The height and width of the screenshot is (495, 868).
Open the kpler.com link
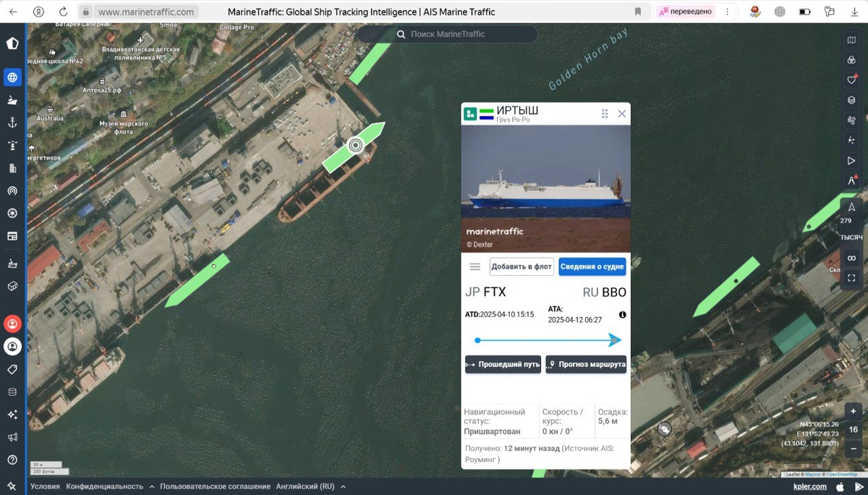(809, 486)
